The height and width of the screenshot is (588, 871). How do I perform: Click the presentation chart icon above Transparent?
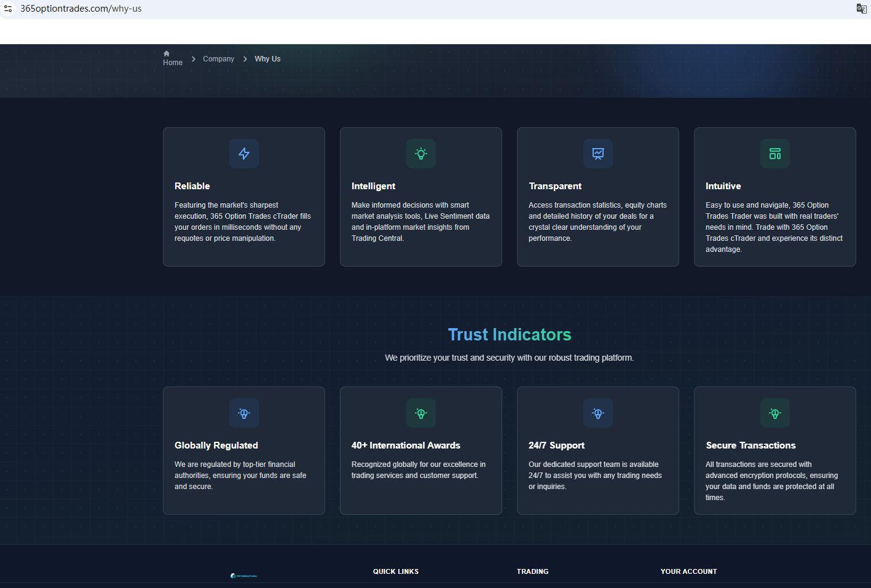(598, 154)
